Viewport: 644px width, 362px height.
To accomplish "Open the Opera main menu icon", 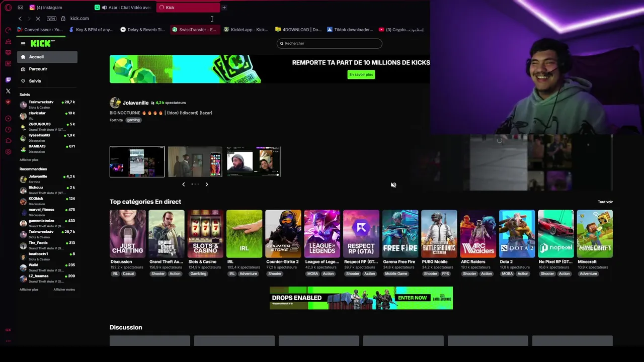I will tap(8, 8).
